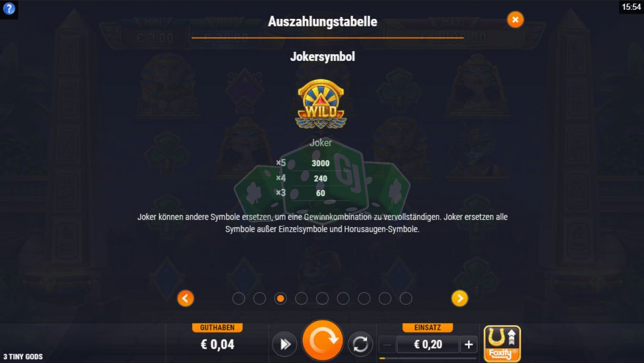
Task: Jump to the last paytable page dot
Action: [406, 298]
